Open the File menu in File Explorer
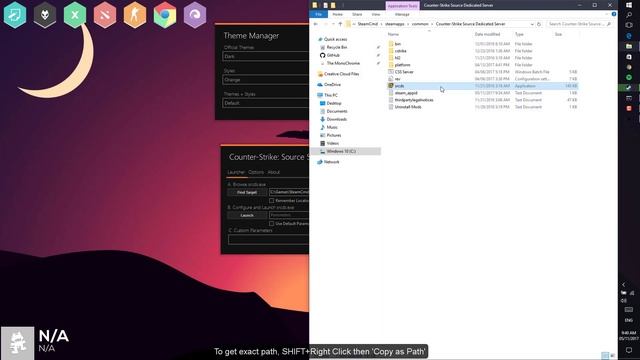Screen dimensions: 640x360 (x=318, y=14)
